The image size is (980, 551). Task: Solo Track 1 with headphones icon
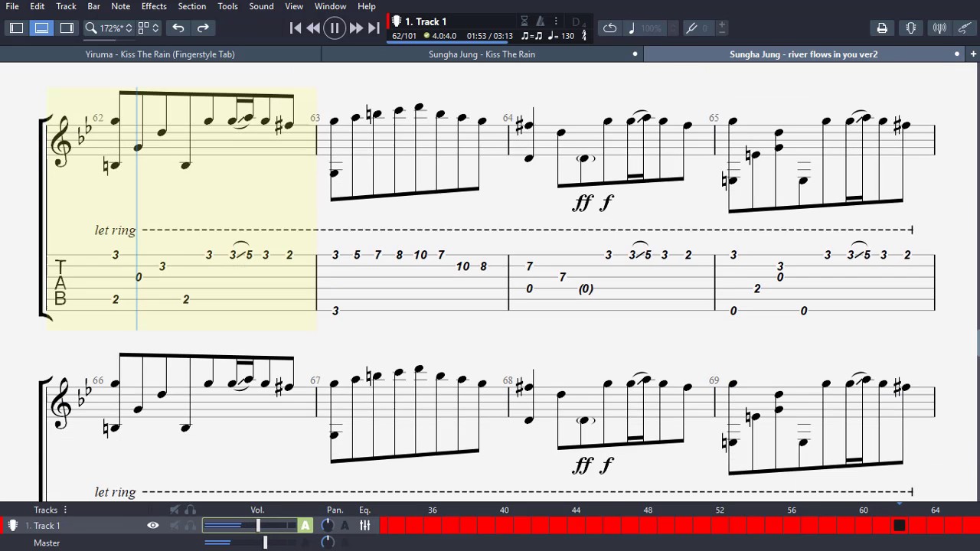pyautogui.click(x=190, y=526)
